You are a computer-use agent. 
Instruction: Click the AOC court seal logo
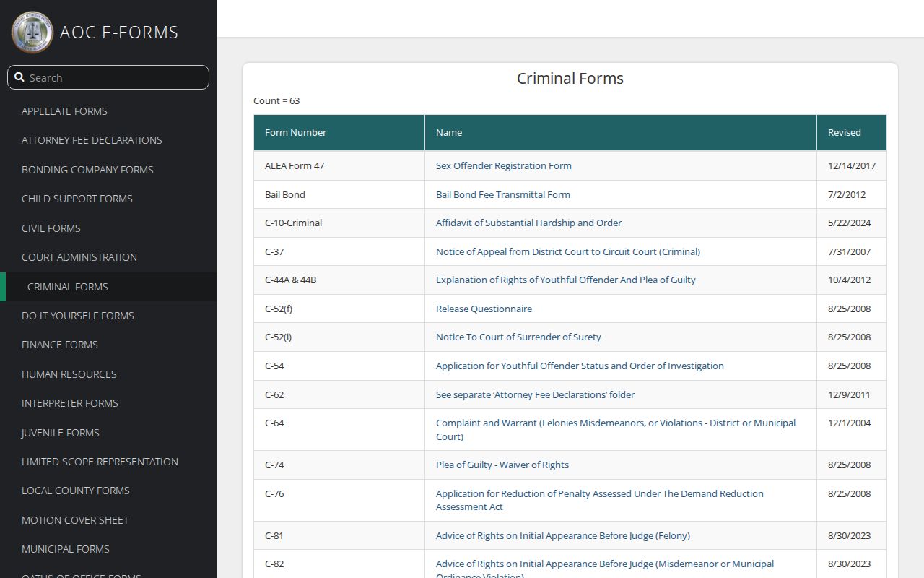point(32,32)
